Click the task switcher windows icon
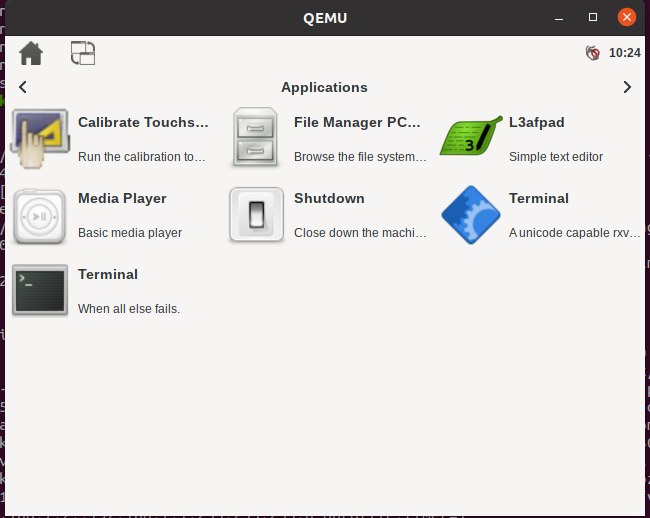 point(83,53)
